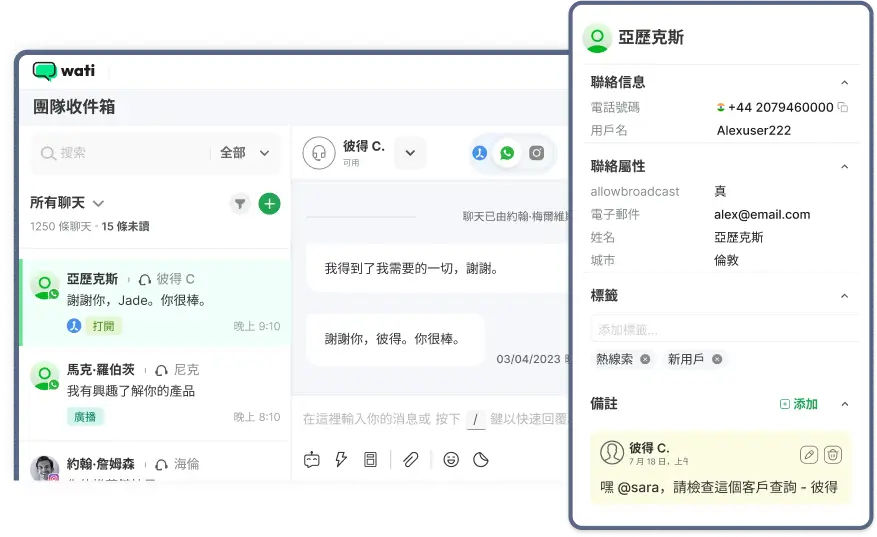Click the slash shortcut key hint
877x537 pixels.
click(x=475, y=419)
